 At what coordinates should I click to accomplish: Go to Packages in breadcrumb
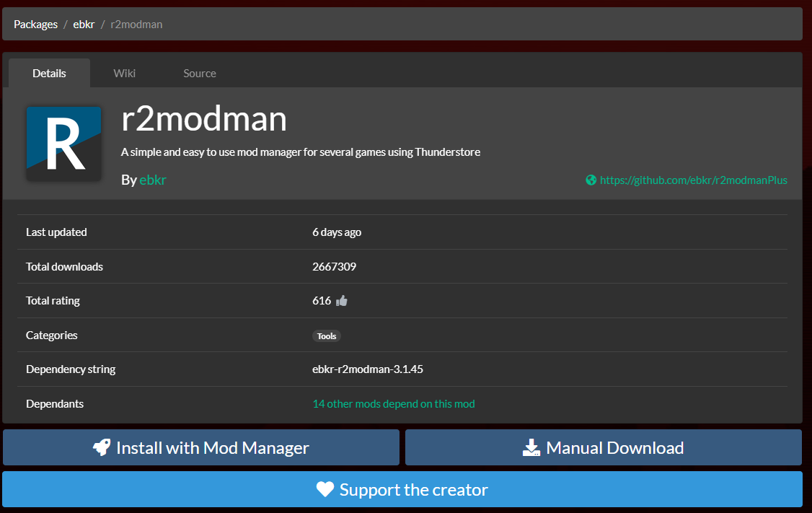[x=36, y=25]
